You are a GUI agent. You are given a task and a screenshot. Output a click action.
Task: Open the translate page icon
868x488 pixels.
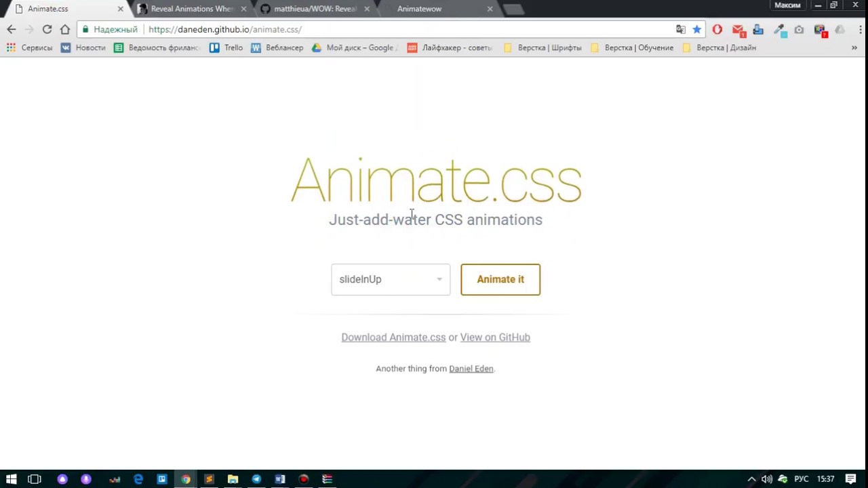(681, 29)
